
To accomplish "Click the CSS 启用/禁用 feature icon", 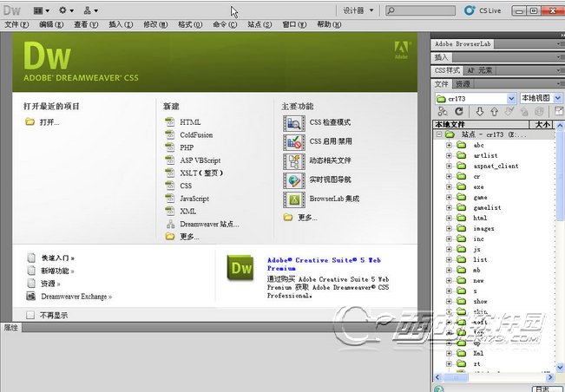I will click(294, 142).
